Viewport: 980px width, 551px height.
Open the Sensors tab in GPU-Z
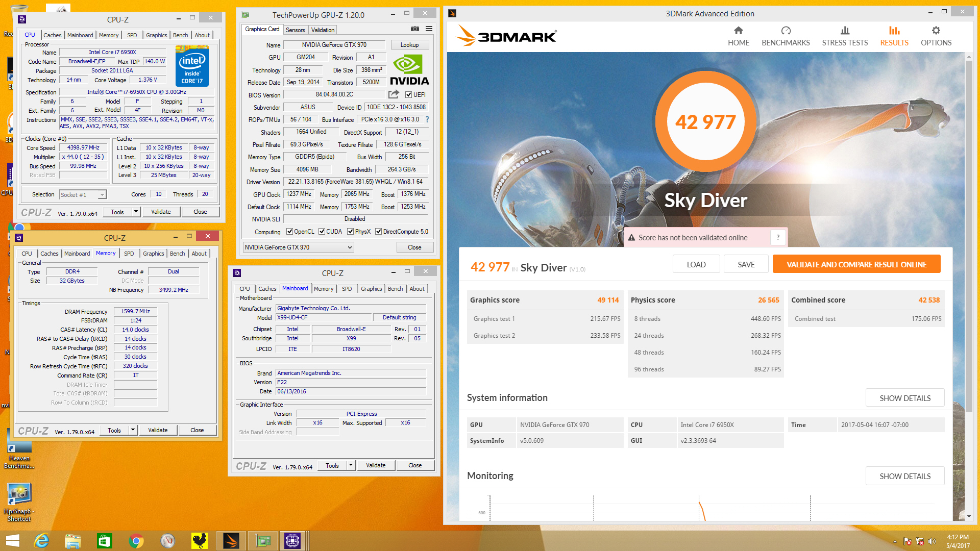(295, 30)
